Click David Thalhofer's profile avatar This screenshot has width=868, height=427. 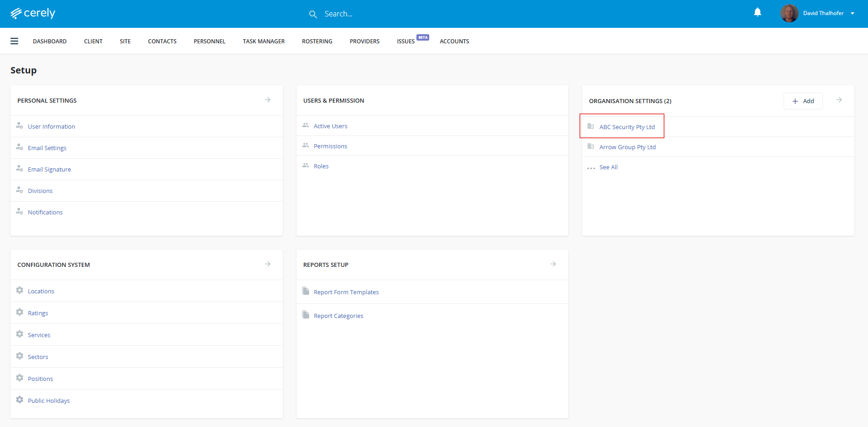pos(789,13)
